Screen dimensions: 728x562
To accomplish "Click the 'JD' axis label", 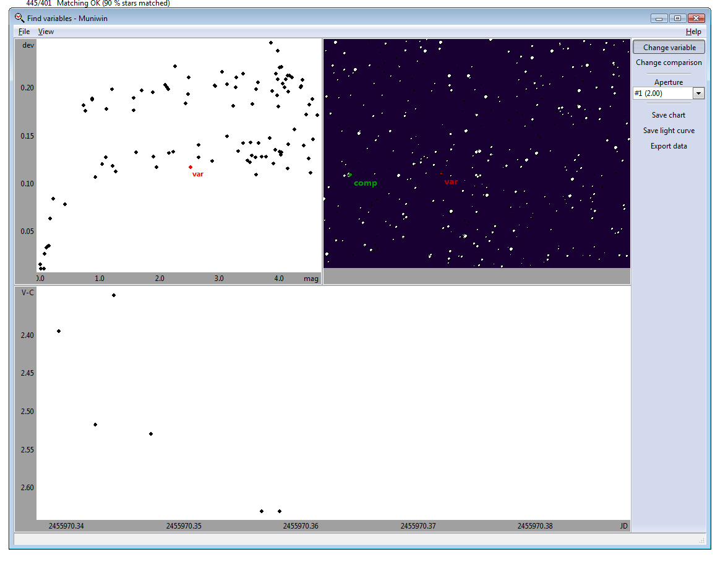I will (x=623, y=526).
